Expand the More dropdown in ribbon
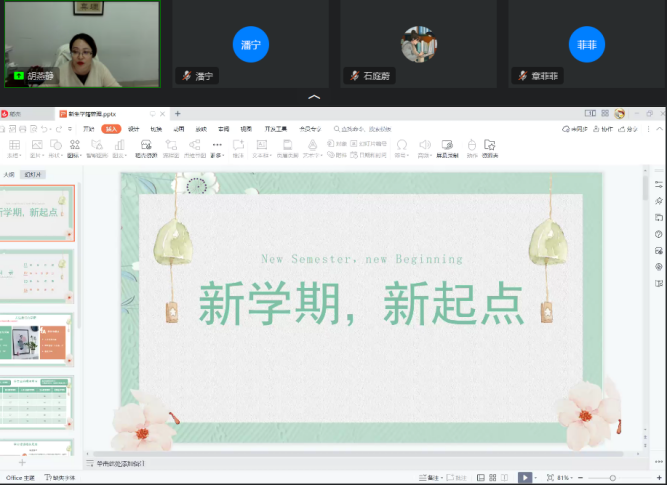667x485 pixels. (x=217, y=146)
